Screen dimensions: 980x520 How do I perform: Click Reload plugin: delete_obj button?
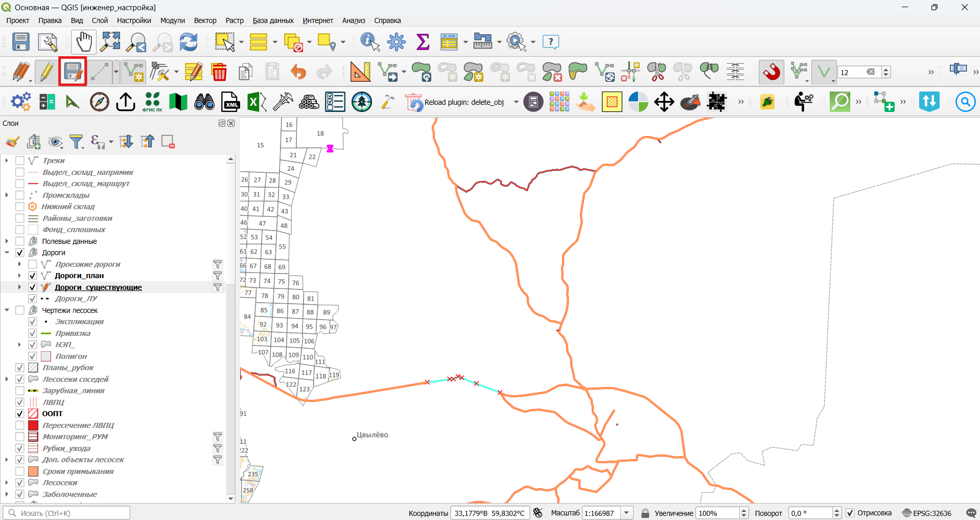[456, 102]
